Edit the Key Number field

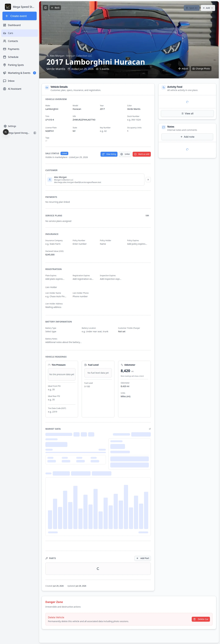tap(112, 131)
